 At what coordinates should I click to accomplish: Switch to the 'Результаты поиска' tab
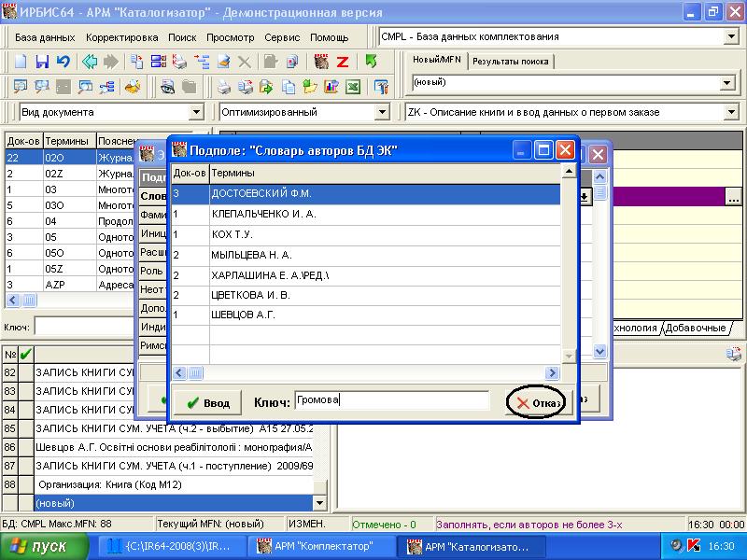pos(510,62)
